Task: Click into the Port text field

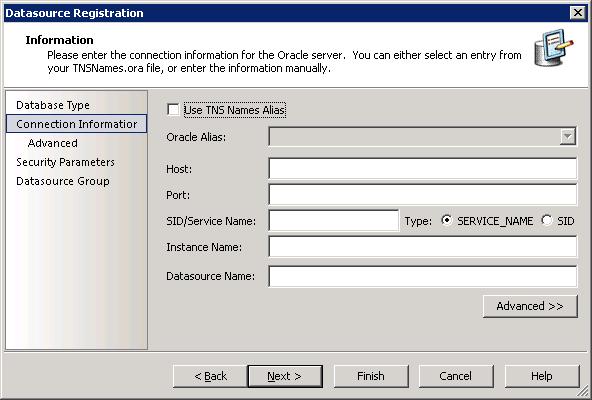Action: tap(422, 195)
